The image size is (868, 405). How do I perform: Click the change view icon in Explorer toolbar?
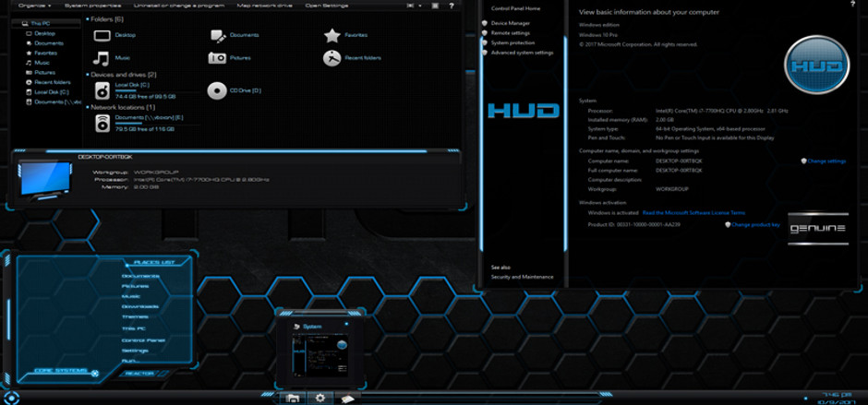point(411,6)
